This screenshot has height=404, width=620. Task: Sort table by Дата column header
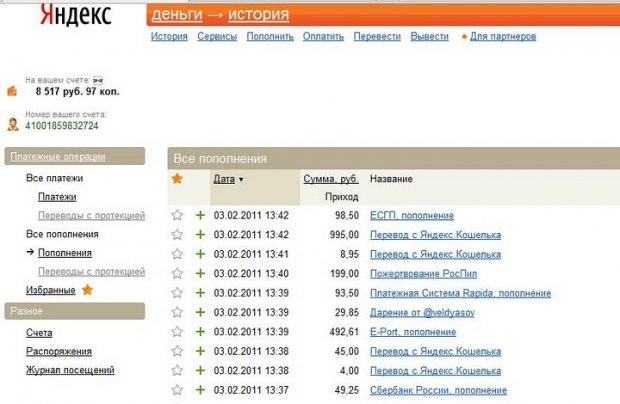coord(224,179)
